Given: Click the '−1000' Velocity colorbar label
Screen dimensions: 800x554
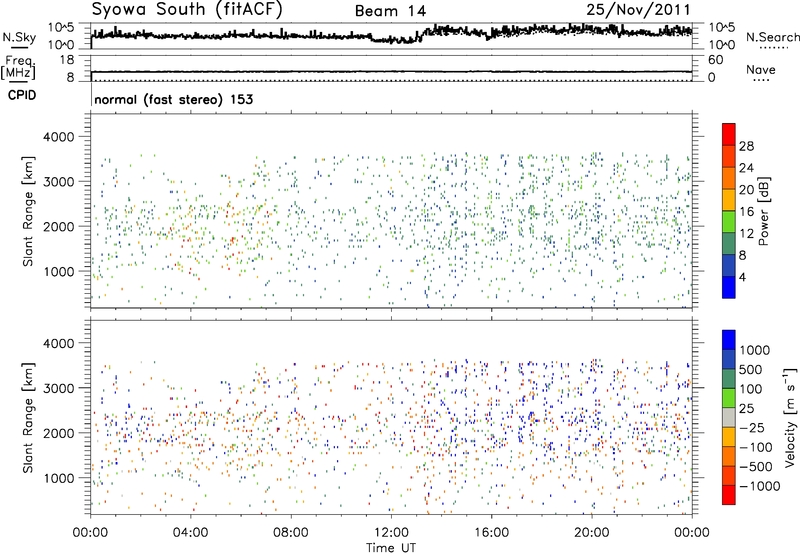Looking at the screenshot, I should click(760, 486).
